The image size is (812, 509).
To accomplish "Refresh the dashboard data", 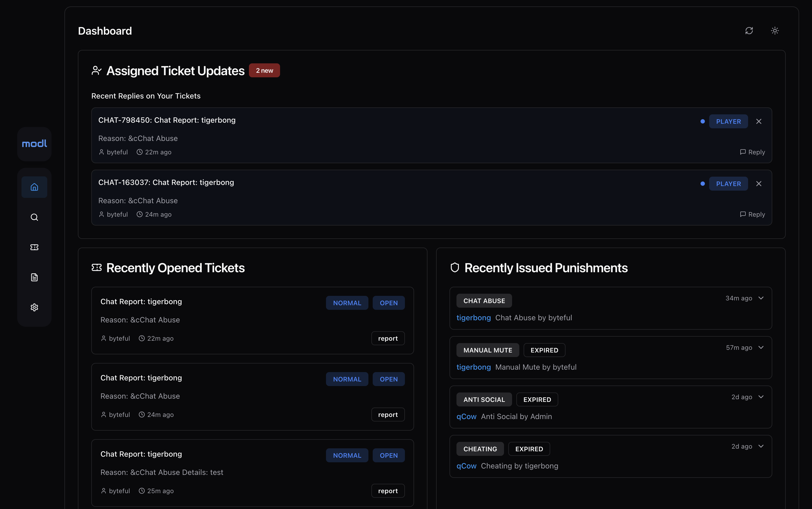I will 749,31.
